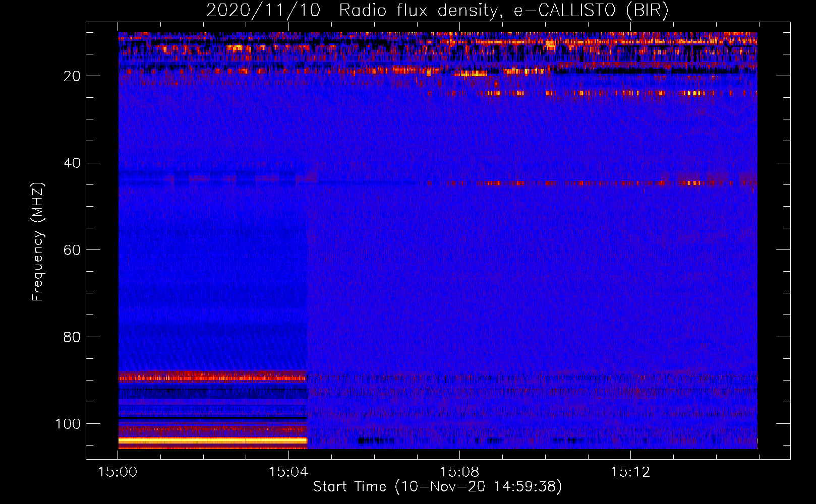Click the 'Start Time (10-Nov-20 14:59:38)' axis label
This screenshot has height=504, width=816.
(x=437, y=487)
